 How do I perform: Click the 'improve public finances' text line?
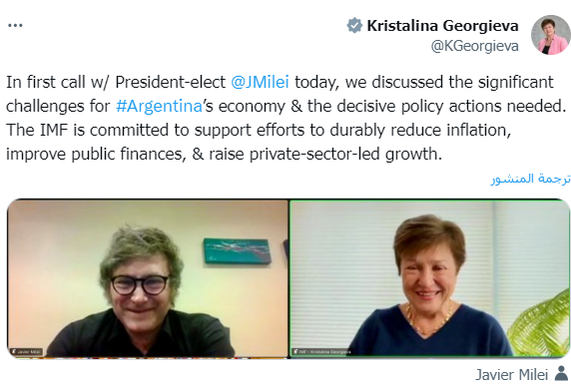click(x=224, y=154)
